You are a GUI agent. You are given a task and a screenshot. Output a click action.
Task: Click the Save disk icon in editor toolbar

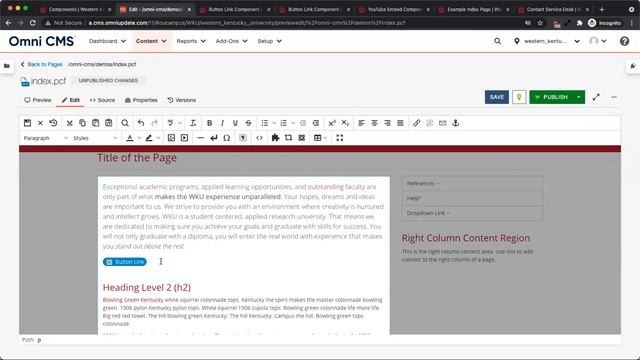(27, 123)
